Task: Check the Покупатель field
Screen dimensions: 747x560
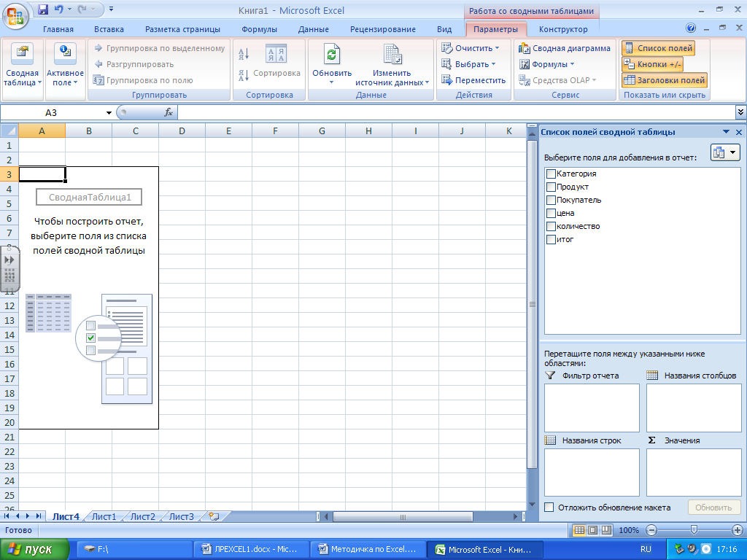Action: coord(551,200)
